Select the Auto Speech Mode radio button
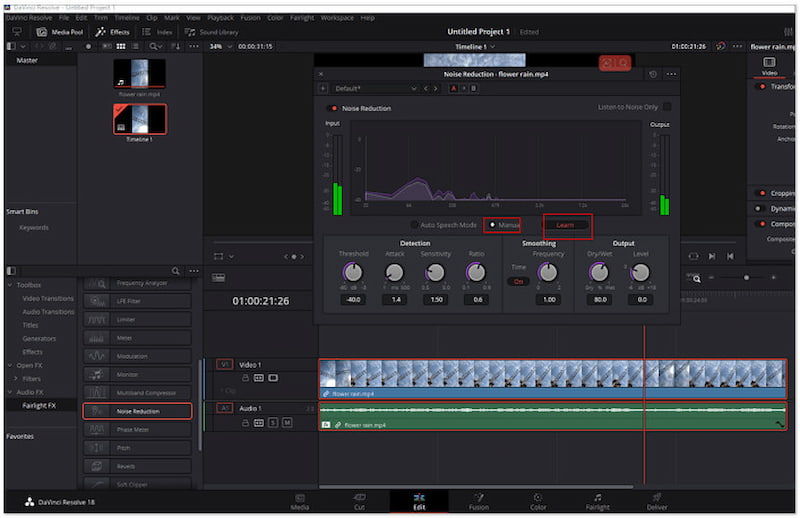 pos(414,224)
